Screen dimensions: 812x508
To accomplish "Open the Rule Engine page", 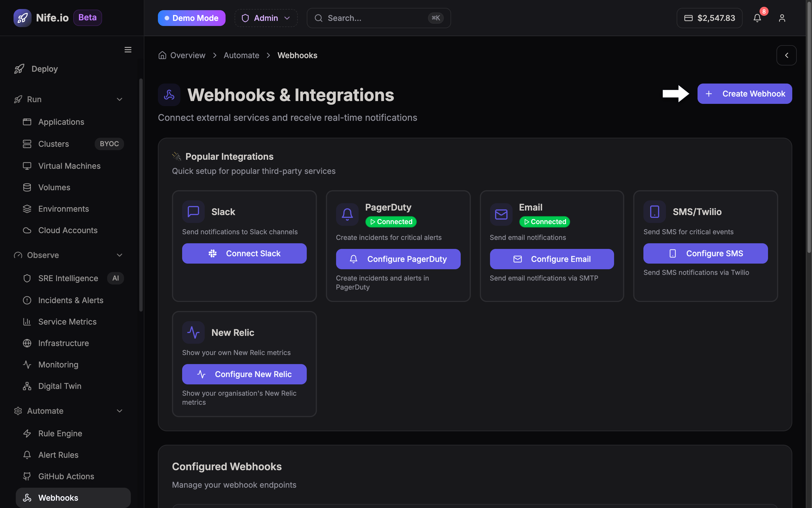I will coord(73,433).
